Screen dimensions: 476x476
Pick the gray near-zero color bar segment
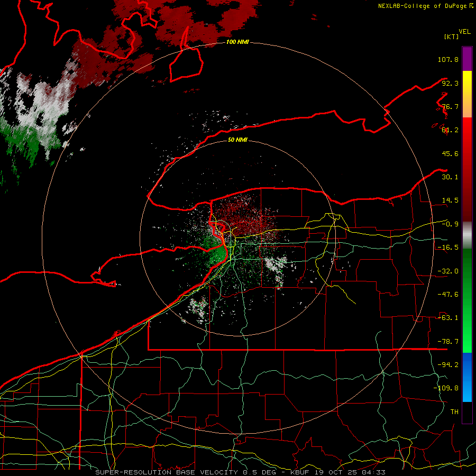tap(467, 235)
